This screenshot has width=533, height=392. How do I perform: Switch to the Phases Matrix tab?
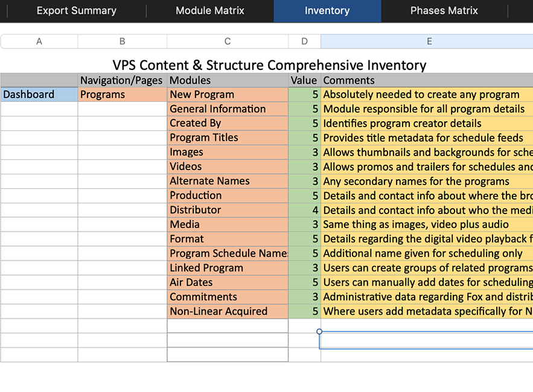click(x=444, y=10)
